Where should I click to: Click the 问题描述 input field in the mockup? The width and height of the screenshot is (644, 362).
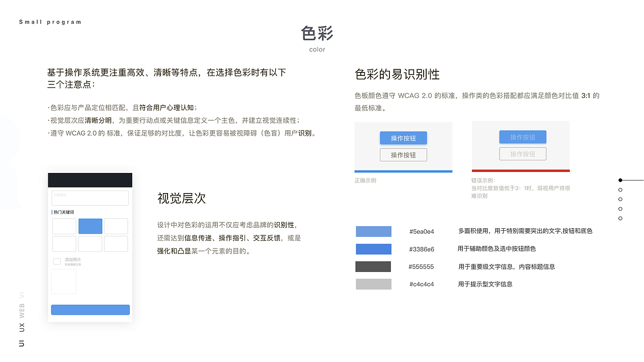pos(90,198)
